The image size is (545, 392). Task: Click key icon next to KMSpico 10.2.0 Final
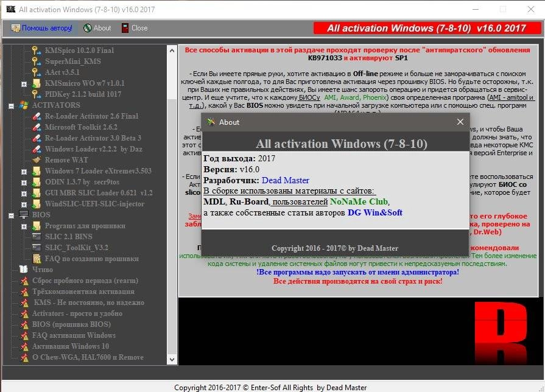(x=36, y=51)
